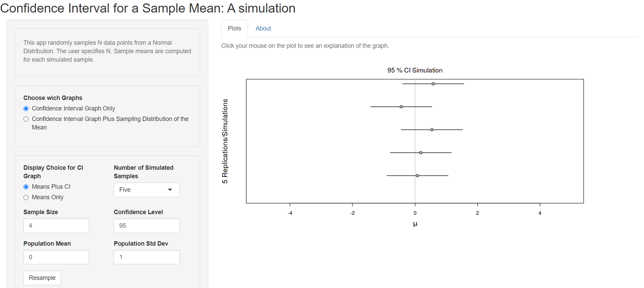Click the second simulation's mean point

pyautogui.click(x=401, y=107)
